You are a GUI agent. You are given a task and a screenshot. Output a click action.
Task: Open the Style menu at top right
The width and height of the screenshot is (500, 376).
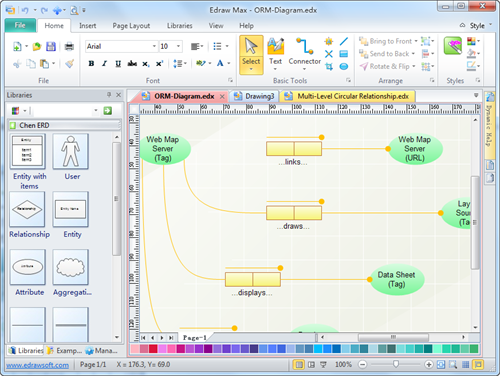477,25
